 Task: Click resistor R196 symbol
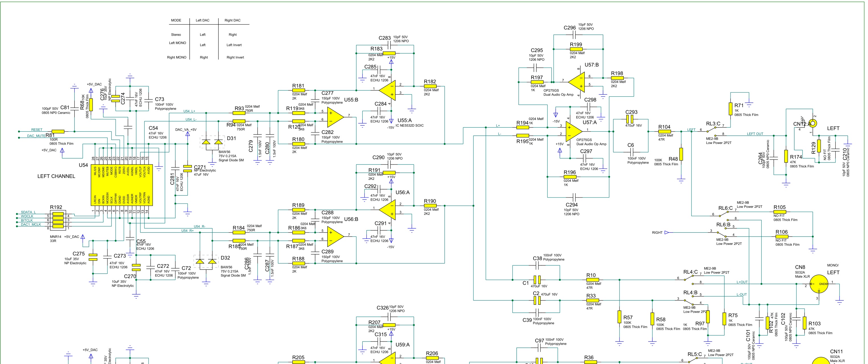click(570, 177)
